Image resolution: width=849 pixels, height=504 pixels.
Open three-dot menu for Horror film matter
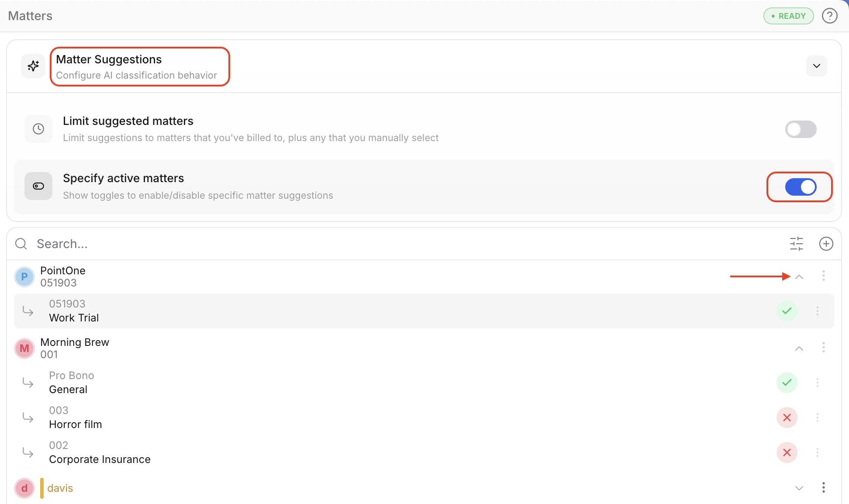tap(818, 418)
